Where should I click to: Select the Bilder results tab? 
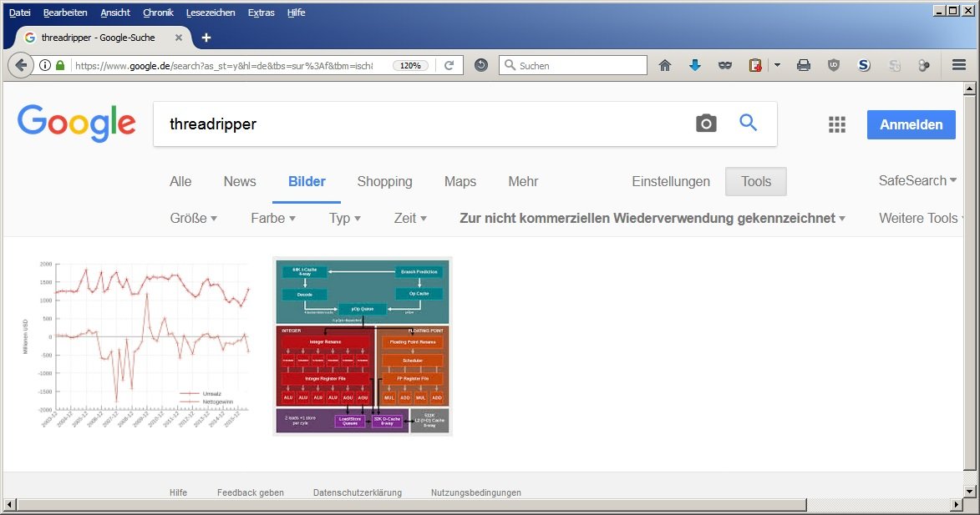pos(307,182)
